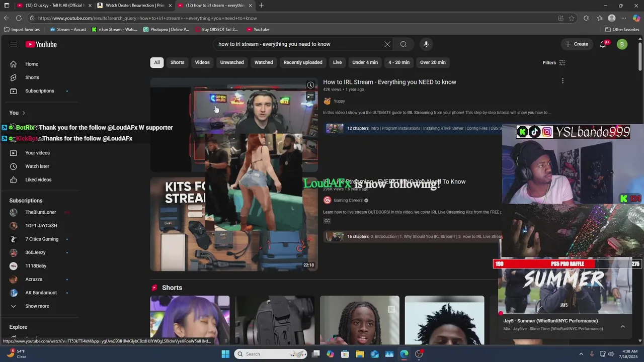Open the YouTube hamburger guide menu
Screen dimensions: 644x362
[13, 44]
